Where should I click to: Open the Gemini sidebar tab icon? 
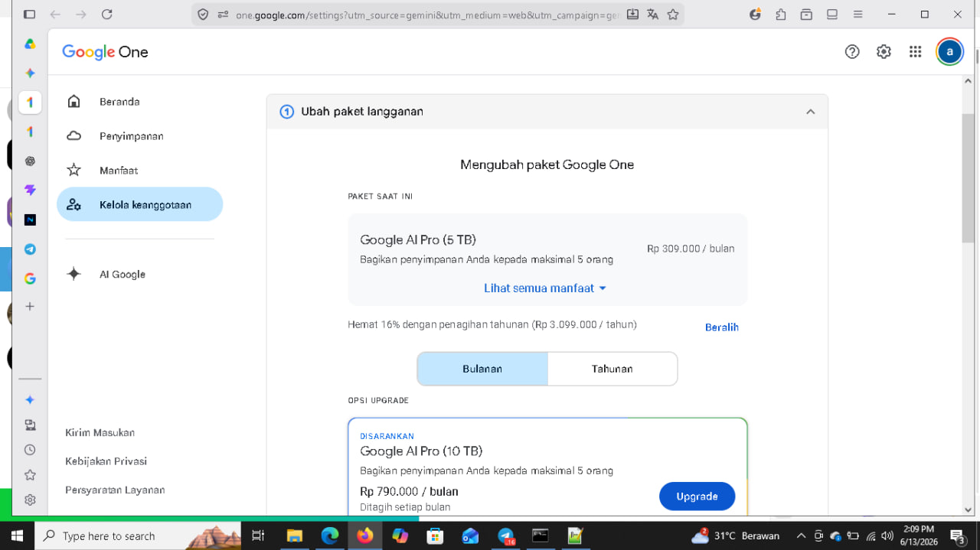point(30,73)
